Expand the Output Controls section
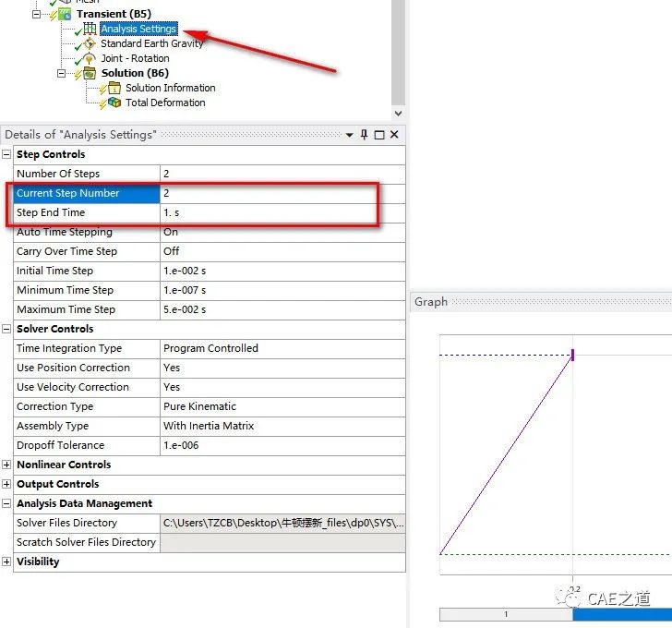This screenshot has height=628, width=672. point(7,485)
